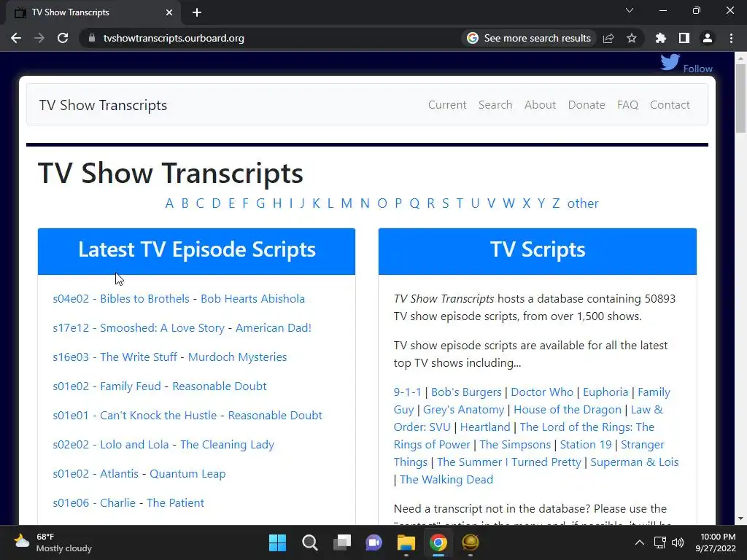This screenshot has height=560, width=747.
Task: Click the browser forward arrow
Action: (39, 38)
